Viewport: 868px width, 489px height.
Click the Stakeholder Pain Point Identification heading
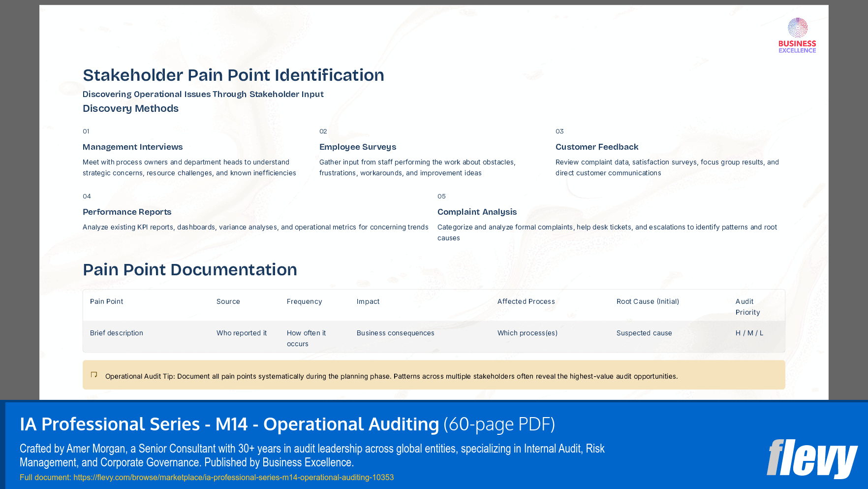[x=233, y=75]
